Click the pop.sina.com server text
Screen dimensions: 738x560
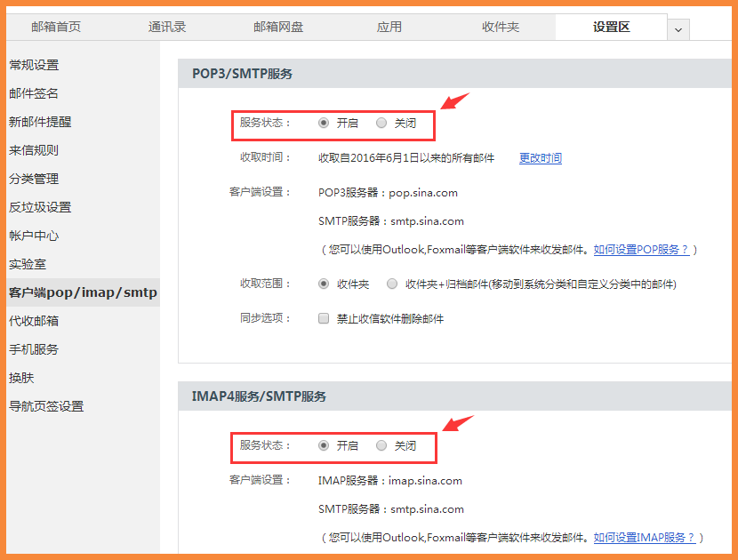click(x=423, y=193)
